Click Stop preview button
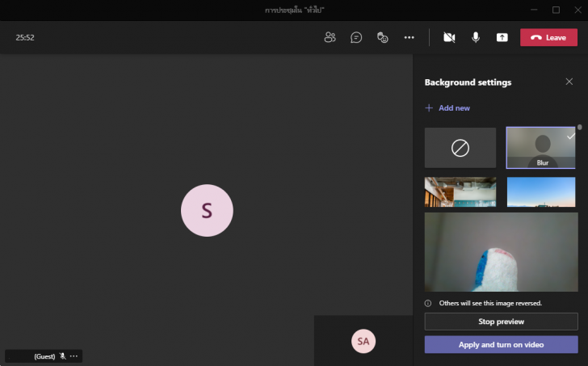 click(x=502, y=322)
